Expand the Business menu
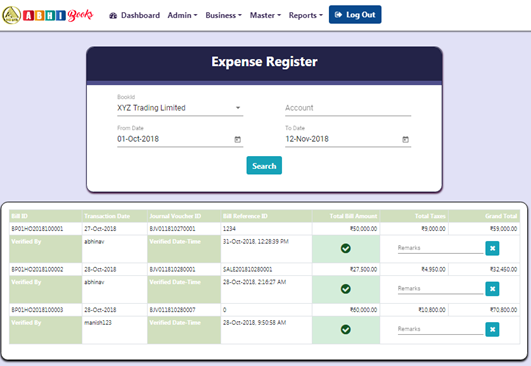531x366 pixels. click(x=224, y=15)
